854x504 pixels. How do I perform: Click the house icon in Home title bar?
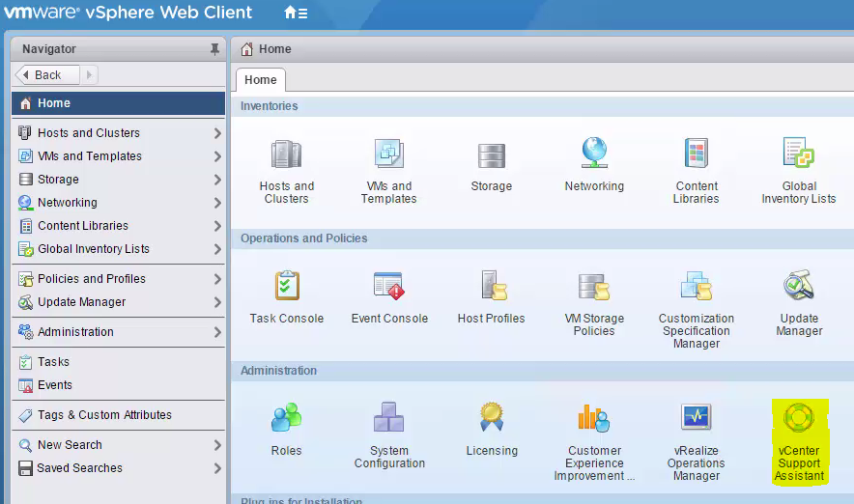tap(246, 49)
